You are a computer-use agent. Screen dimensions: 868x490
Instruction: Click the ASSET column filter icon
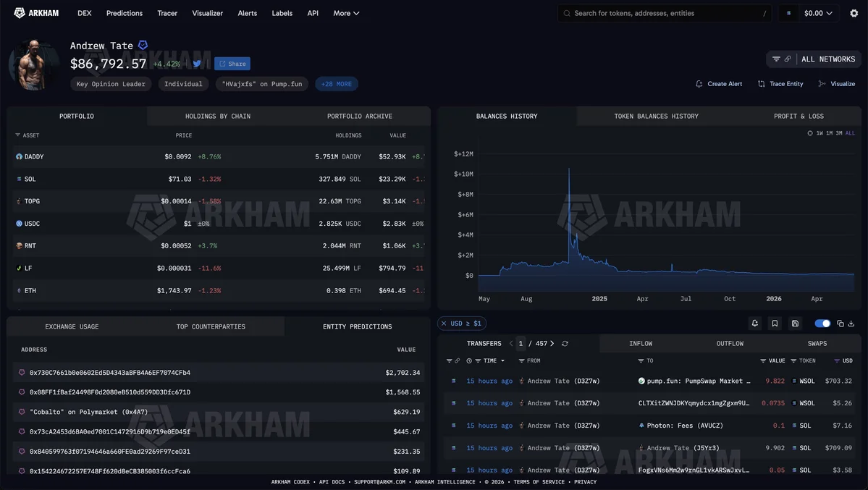(17, 135)
